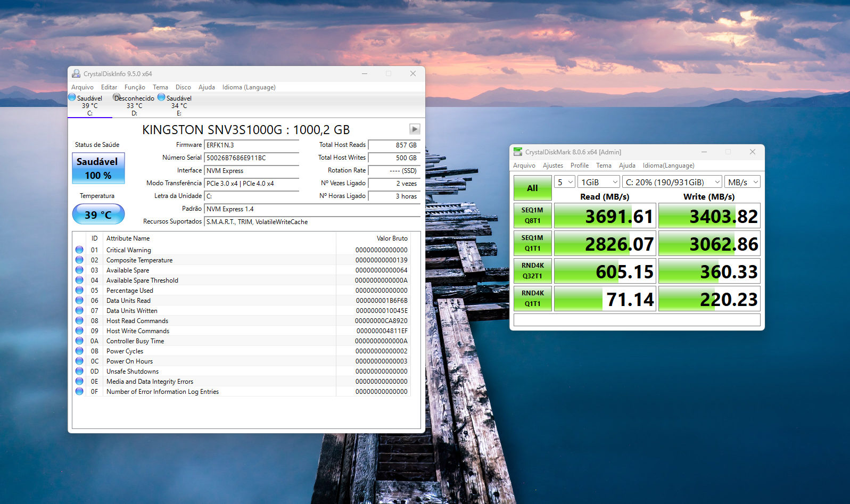
Task: Click Modo Transferência field PCIe 3.0 x4
Action: tap(252, 184)
